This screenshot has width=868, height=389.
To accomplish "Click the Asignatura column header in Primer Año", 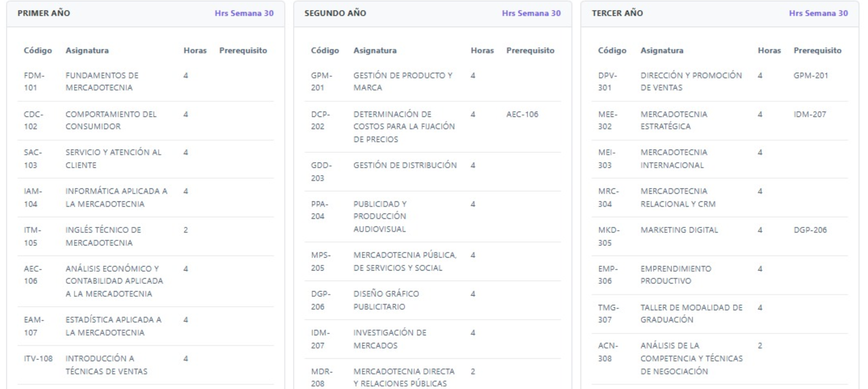I will [x=87, y=50].
